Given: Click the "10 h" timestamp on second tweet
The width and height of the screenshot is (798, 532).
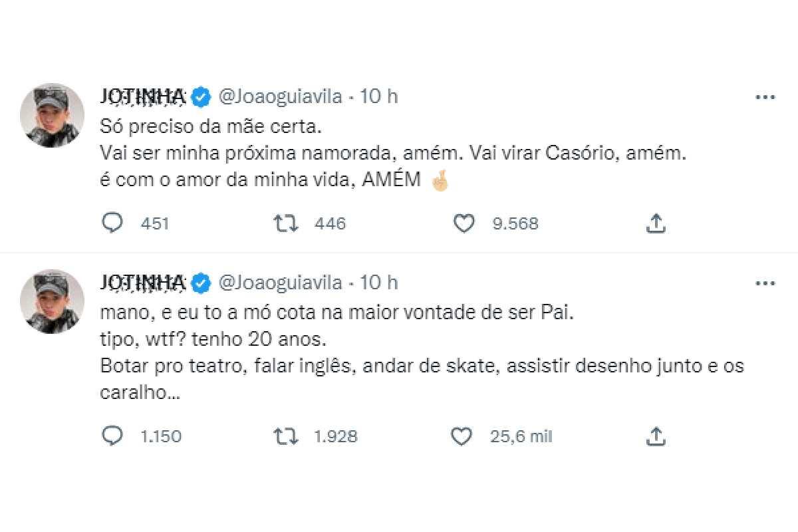Looking at the screenshot, I should point(378,283).
